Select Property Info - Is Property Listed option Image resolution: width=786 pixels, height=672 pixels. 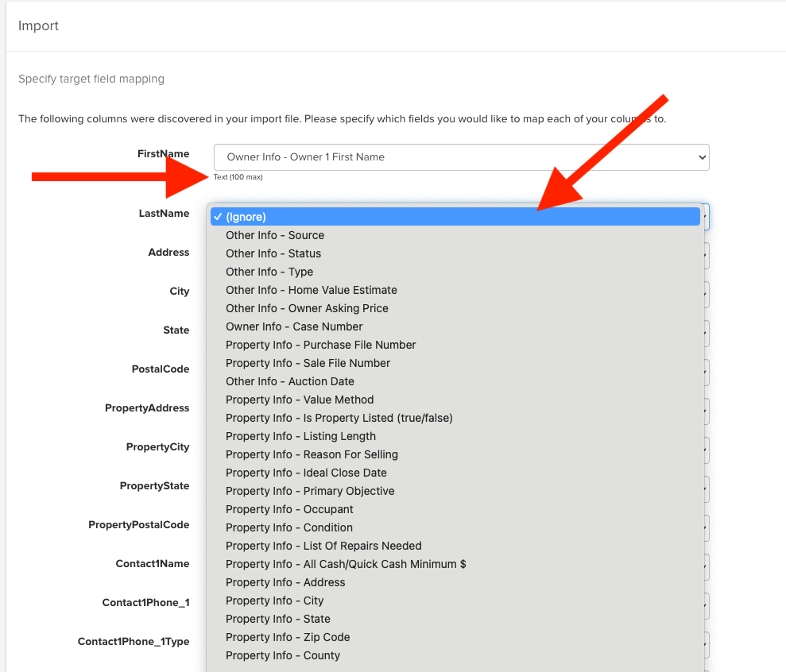[339, 418]
